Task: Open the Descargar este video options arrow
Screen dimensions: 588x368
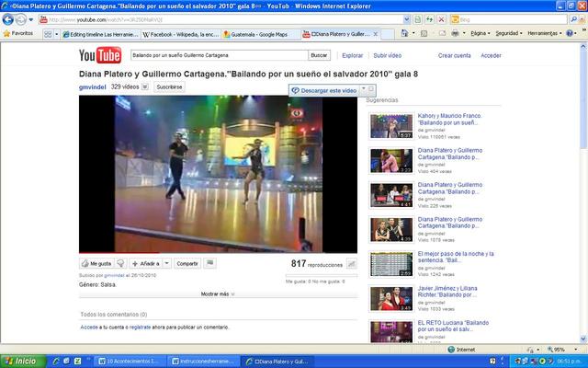Action: click(x=363, y=89)
